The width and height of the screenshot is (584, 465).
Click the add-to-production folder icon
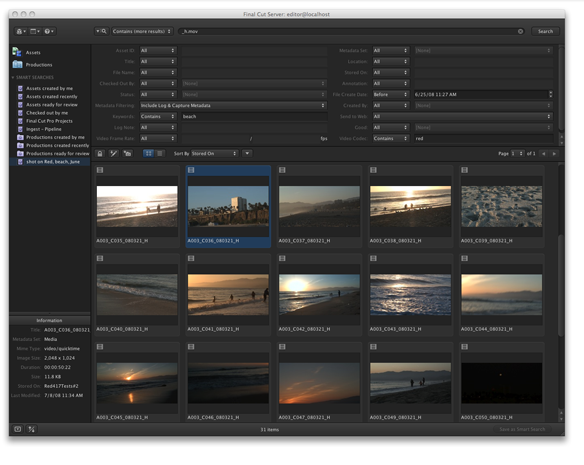(127, 154)
